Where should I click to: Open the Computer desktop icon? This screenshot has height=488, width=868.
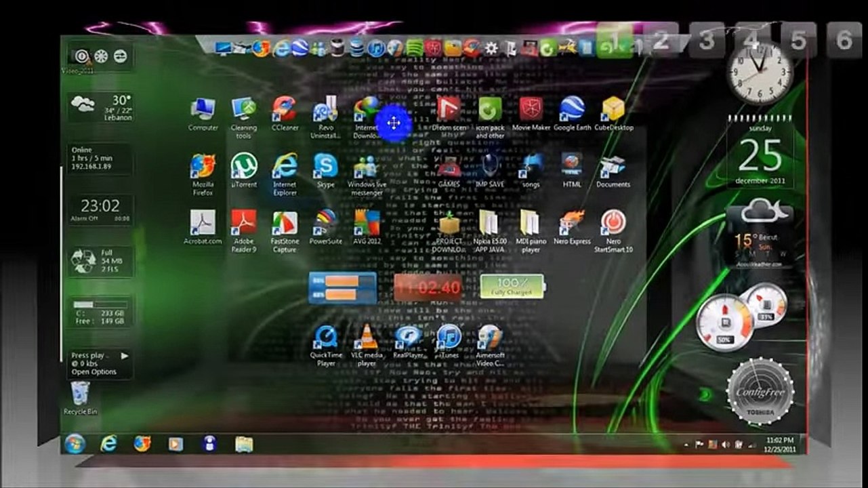coord(203,113)
